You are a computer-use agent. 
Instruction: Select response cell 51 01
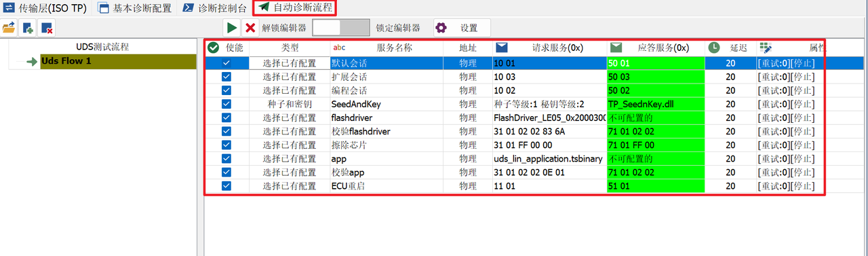click(656, 185)
